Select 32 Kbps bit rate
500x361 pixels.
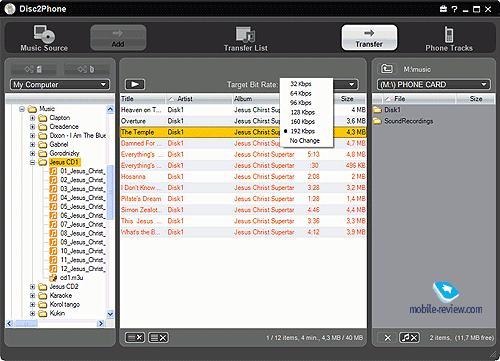[301, 84]
